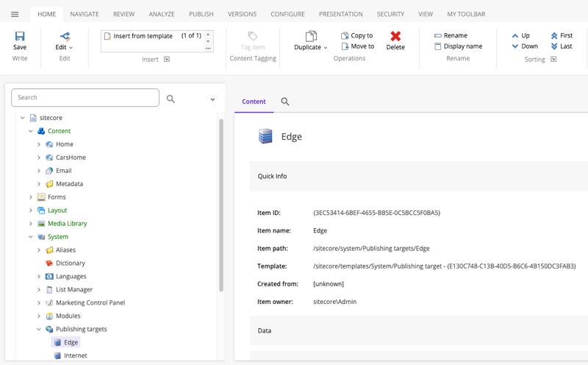The height and width of the screenshot is (365, 588).
Task: Expand the Media Library node
Action: [x=31, y=224]
